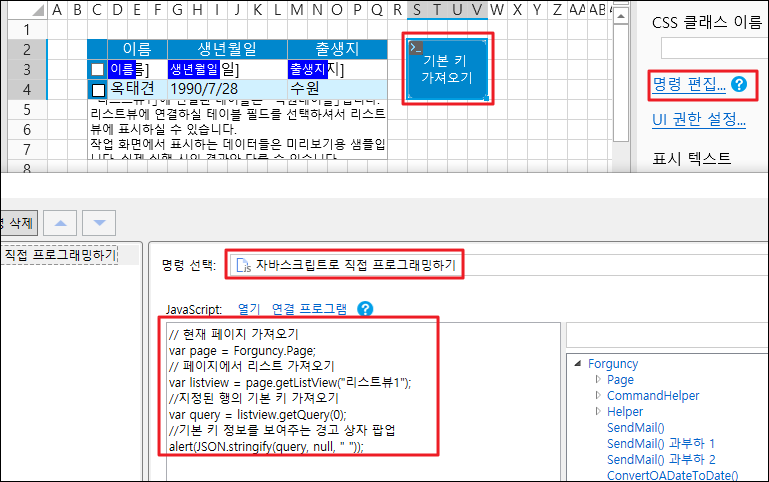This screenshot has width=769, height=482.
Task: Open the UI 권한 설정 link
Action: [x=698, y=120]
